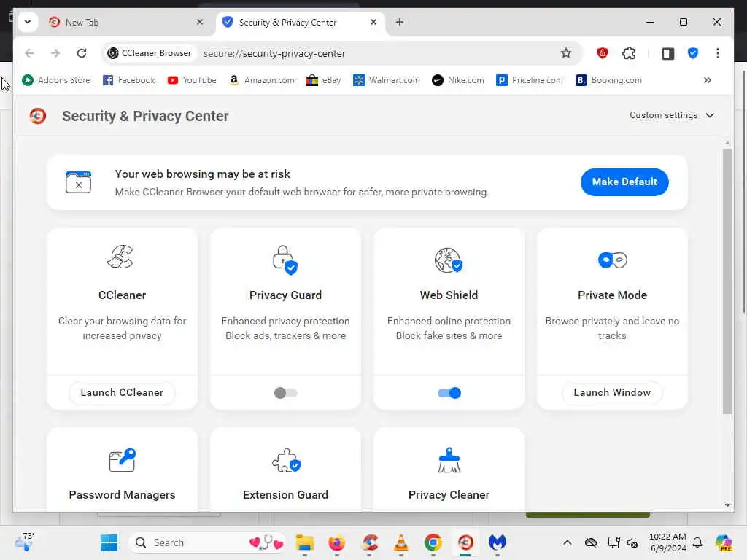This screenshot has width=747, height=560.
Task: Open Google Chrome from the taskbar
Action: click(433, 542)
